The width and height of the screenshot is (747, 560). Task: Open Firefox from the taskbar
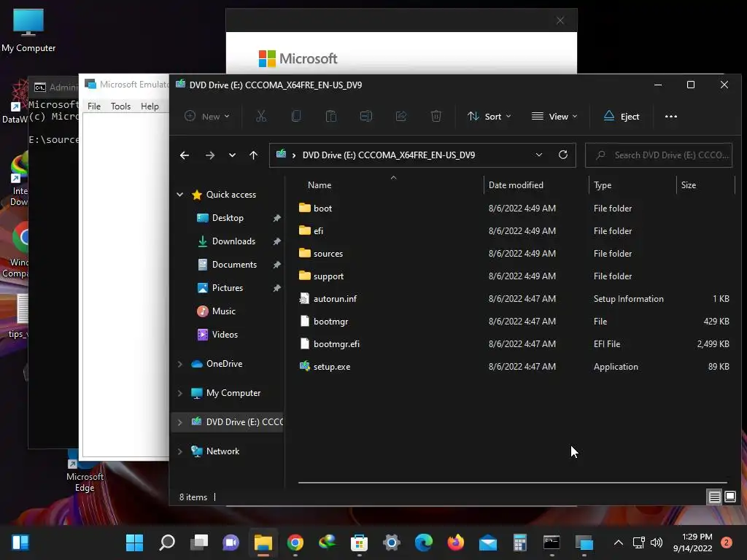tap(456, 542)
